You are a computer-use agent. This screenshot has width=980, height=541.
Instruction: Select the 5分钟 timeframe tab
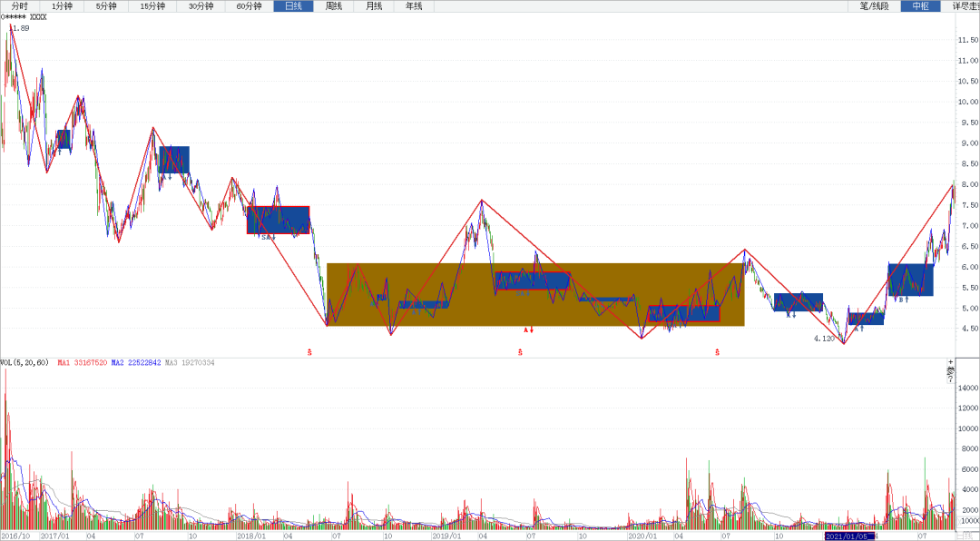pyautogui.click(x=106, y=6)
